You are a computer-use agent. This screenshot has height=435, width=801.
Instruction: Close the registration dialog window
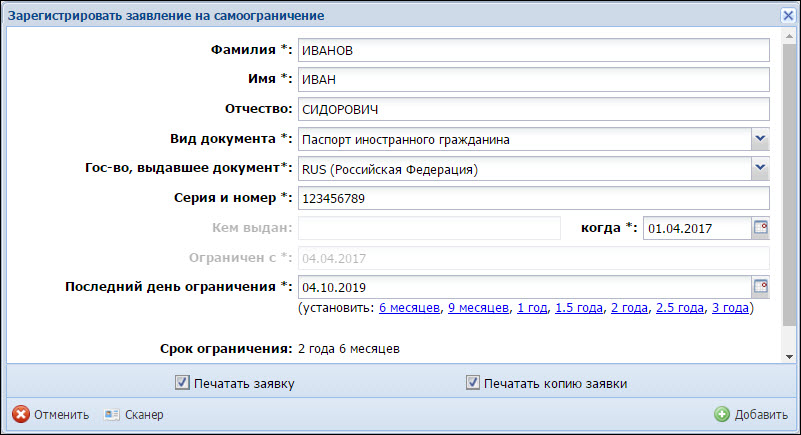coord(788,16)
